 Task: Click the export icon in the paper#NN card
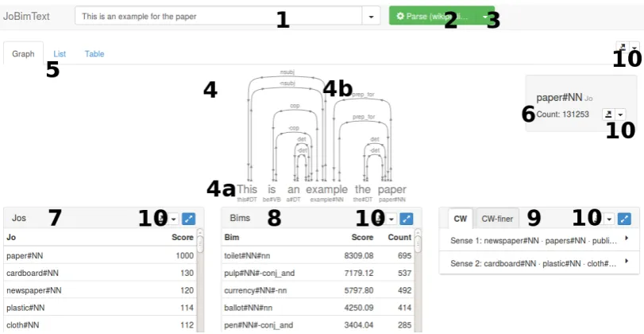click(608, 114)
